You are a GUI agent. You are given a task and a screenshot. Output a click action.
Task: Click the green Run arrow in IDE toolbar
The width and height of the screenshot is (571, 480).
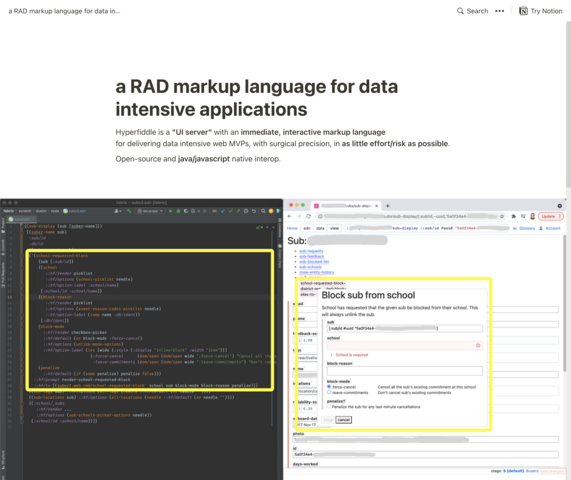(170, 211)
